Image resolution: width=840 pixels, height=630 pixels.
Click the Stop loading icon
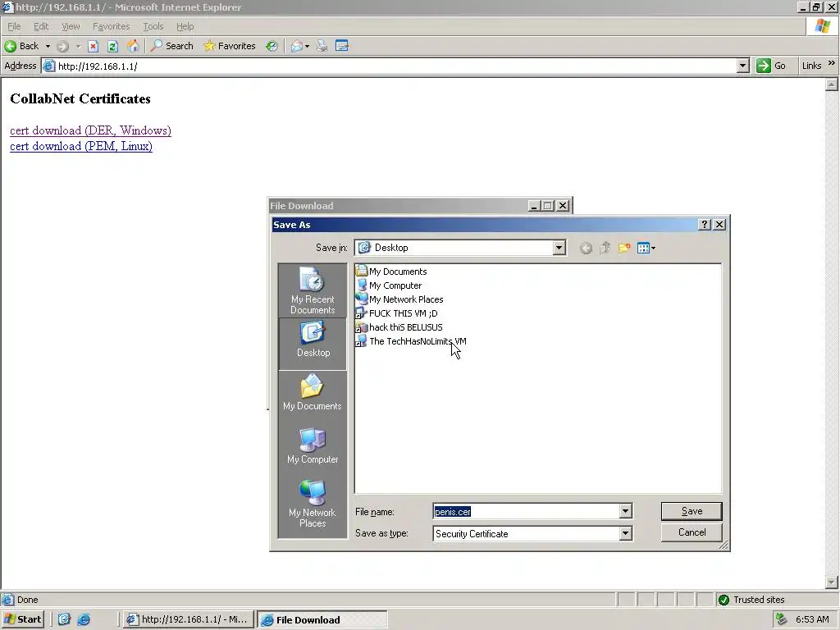pos(94,46)
